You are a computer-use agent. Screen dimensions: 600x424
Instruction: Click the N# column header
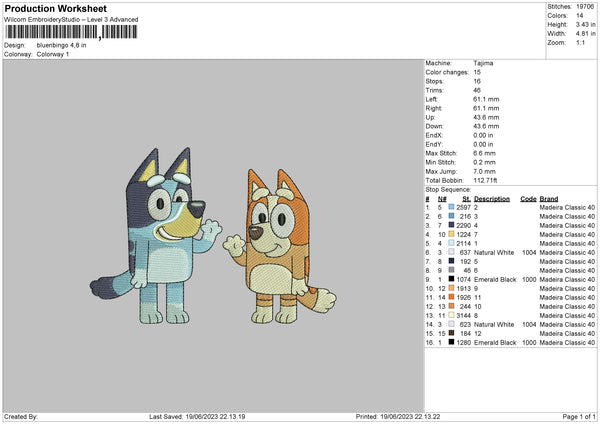442,199
